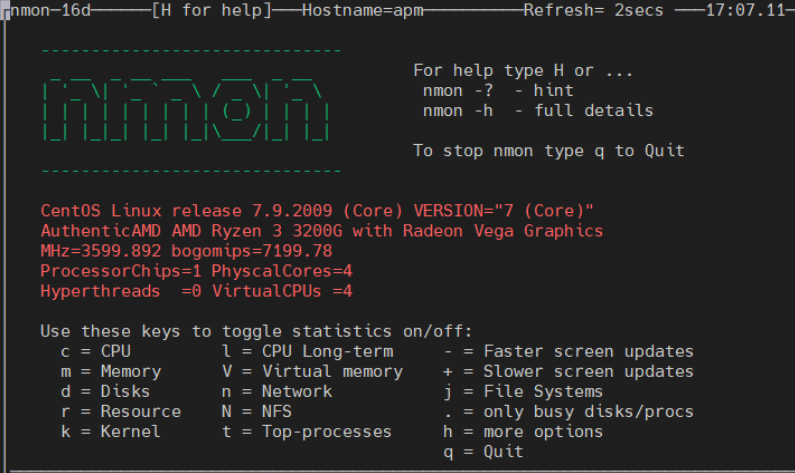The image size is (795, 473).
Task: Click the 't = Top-processes' entry
Action: [307, 431]
